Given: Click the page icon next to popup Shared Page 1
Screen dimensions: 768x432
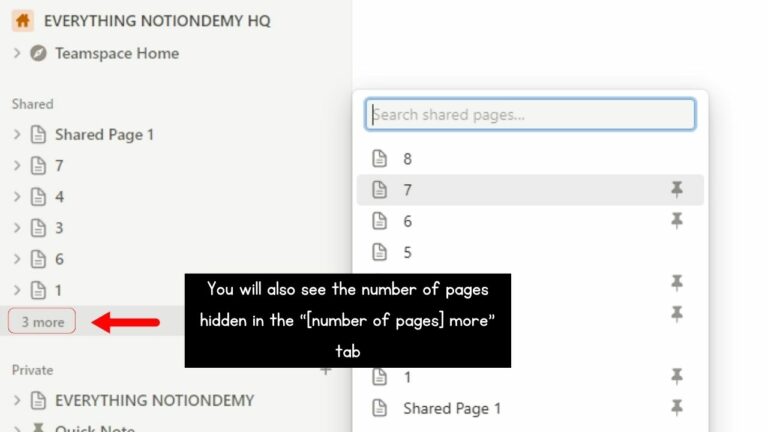Looking at the screenshot, I should 380,408.
